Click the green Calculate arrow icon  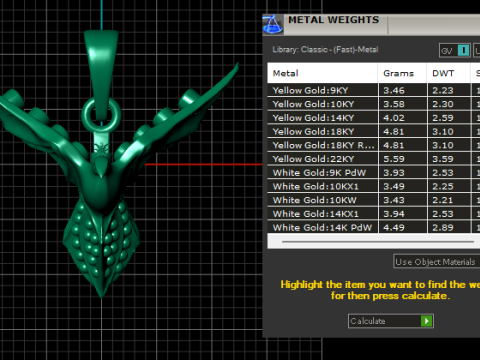[426, 321]
